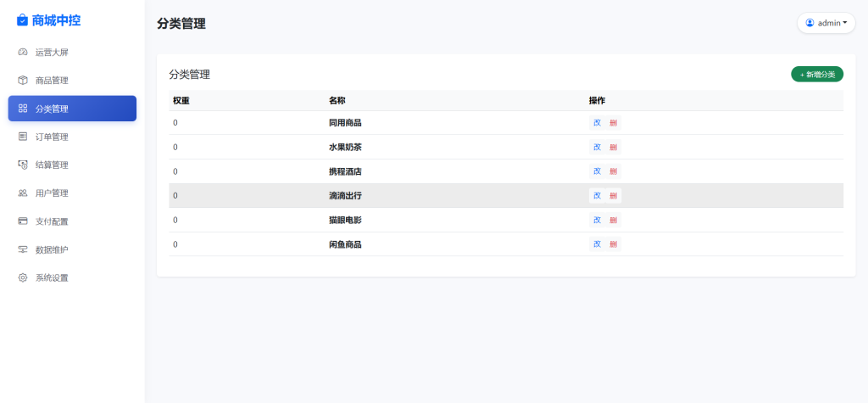Viewport: 868px width, 403px height.
Task: Click the 用户管理 people icon
Action: tap(23, 193)
